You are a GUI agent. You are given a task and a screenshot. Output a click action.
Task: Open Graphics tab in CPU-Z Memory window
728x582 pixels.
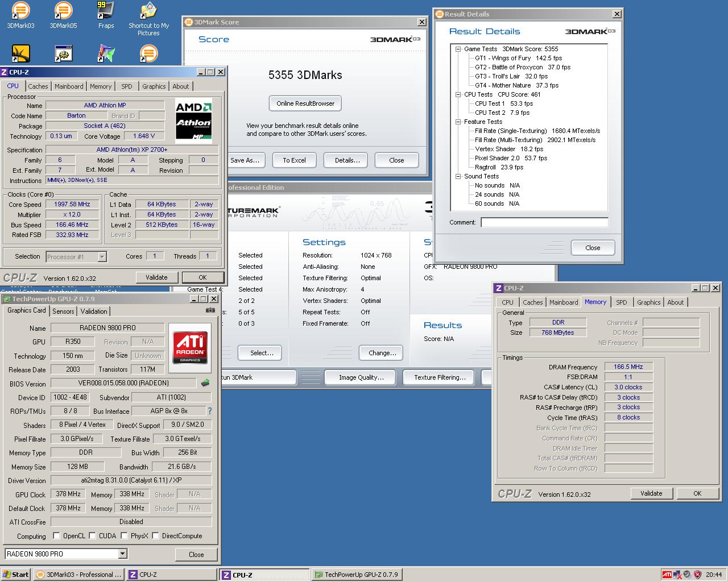pyautogui.click(x=648, y=302)
